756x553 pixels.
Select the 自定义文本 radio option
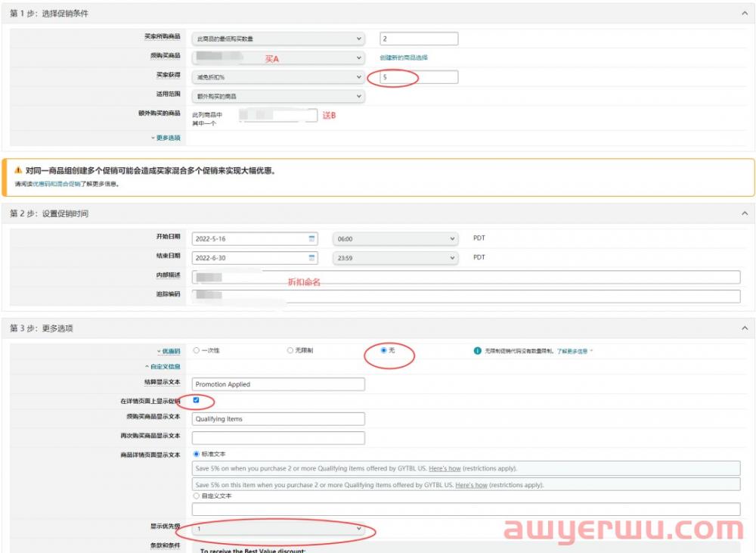pyautogui.click(x=197, y=496)
